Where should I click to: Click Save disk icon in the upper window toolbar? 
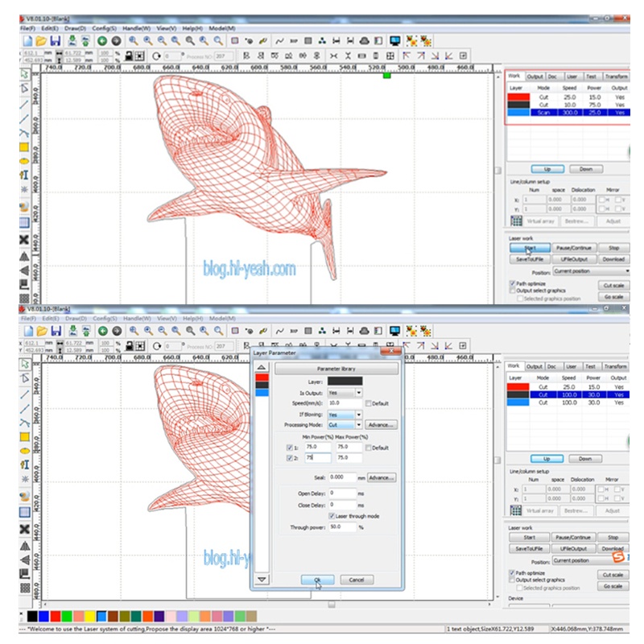coord(56,39)
